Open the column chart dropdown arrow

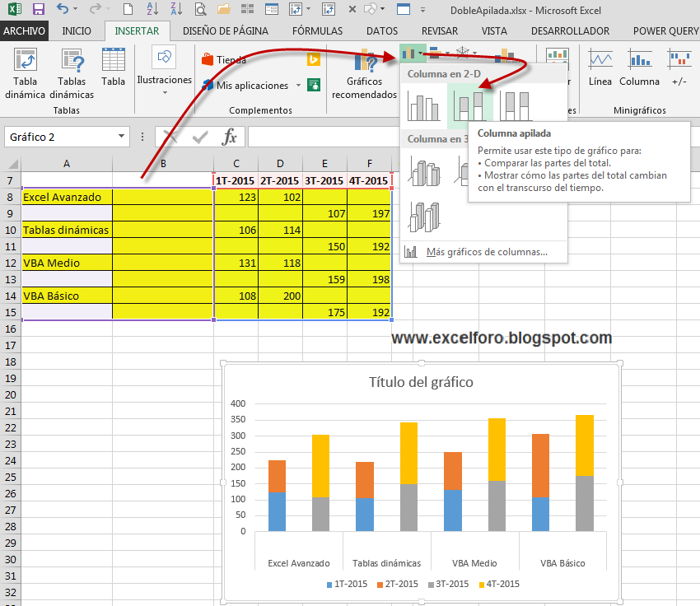(421, 54)
